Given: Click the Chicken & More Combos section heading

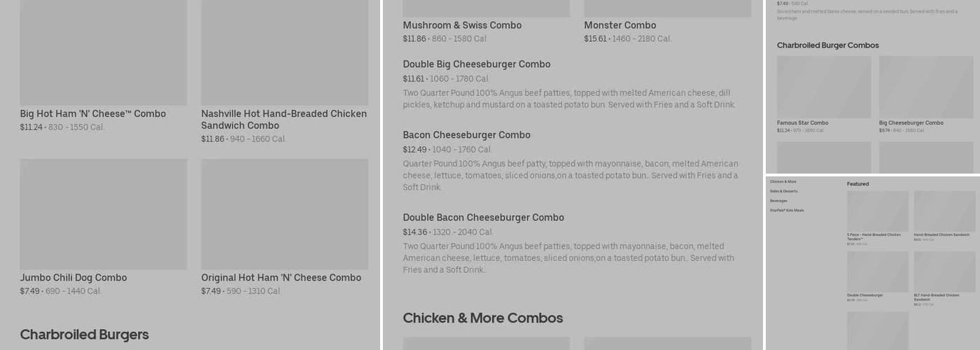Looking at the screenshot, I should pos(482,318).
